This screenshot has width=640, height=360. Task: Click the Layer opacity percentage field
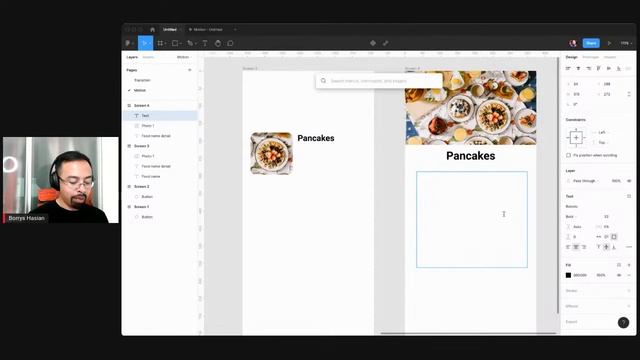click(x=616, y=181)
